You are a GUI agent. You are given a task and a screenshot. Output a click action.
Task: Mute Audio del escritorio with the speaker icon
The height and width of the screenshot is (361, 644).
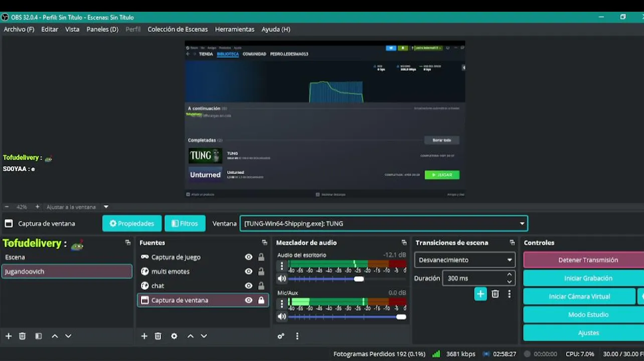coord(282,279)
